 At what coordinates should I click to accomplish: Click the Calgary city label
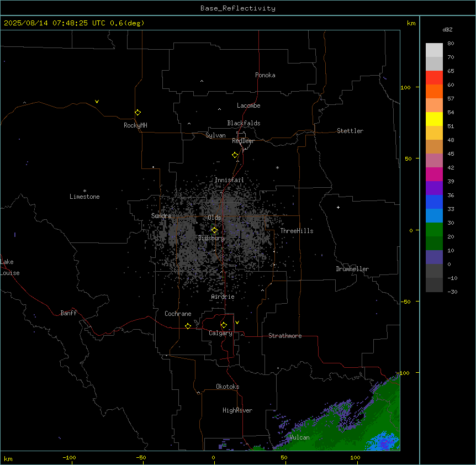point(221,333)
